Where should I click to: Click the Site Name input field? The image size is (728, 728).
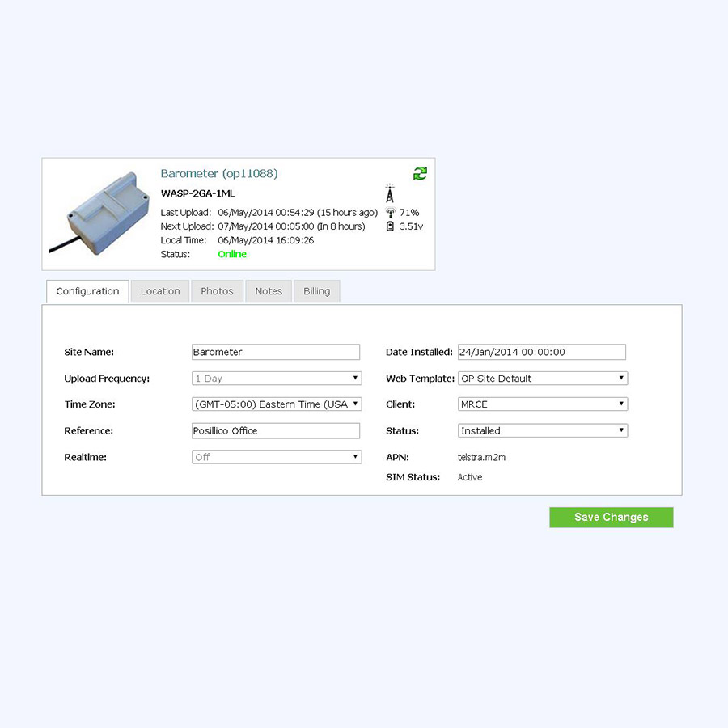click(276, 352)
